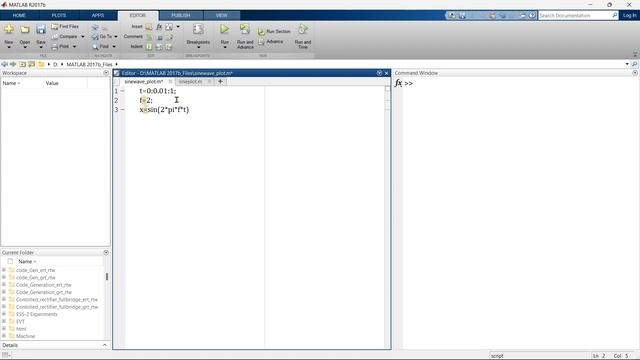This screenshot has width=640, height=360.
Task: Click the Compare button
Action: pyautogui.click(x=64, y=36)
